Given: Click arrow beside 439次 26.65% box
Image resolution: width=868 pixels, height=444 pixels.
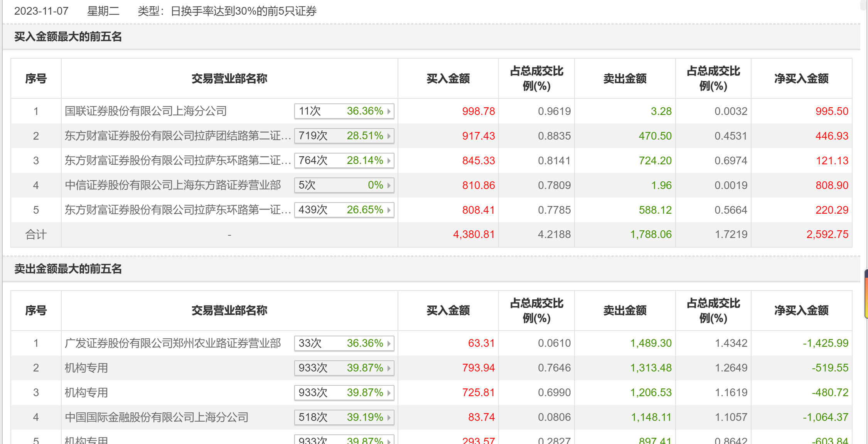Looking at the screenshot, I should [389, 210].
